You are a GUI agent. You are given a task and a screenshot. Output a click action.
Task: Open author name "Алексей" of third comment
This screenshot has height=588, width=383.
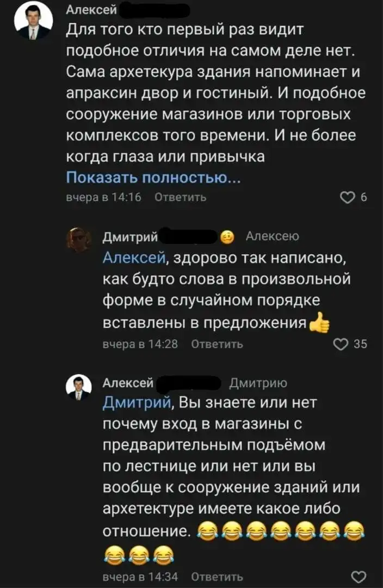[x=128, y=383]
